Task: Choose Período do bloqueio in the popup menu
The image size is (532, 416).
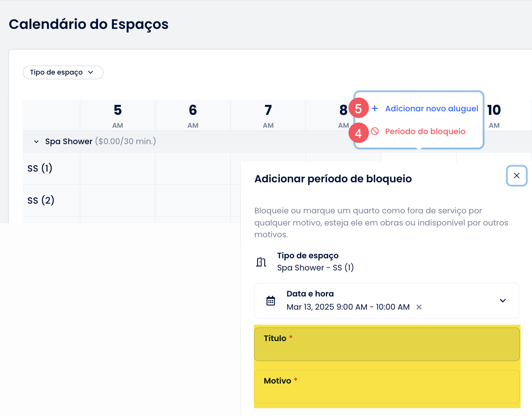Action: (425, 131)
